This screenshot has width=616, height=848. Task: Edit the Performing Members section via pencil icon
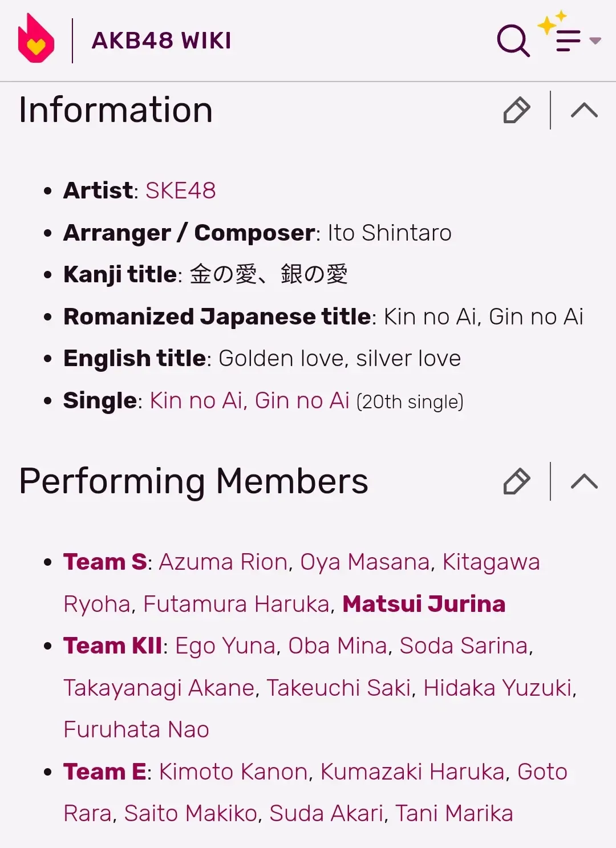tap(517, 481)
